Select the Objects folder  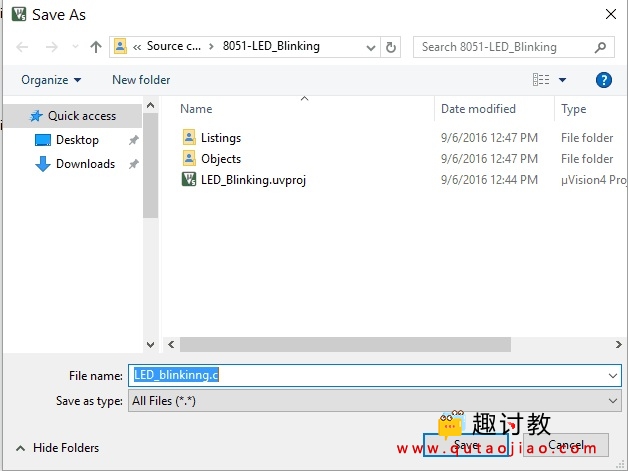(221, 159)
